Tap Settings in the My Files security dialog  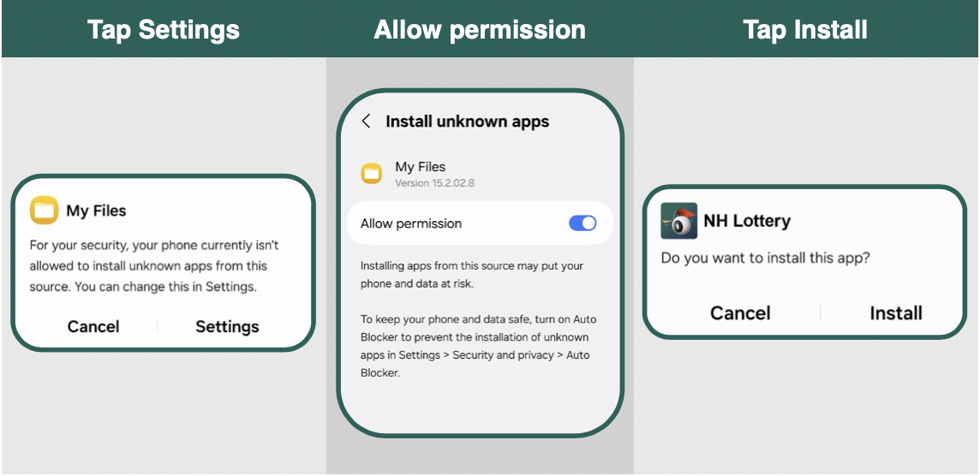pyautogui.click(x=227, y=326)
